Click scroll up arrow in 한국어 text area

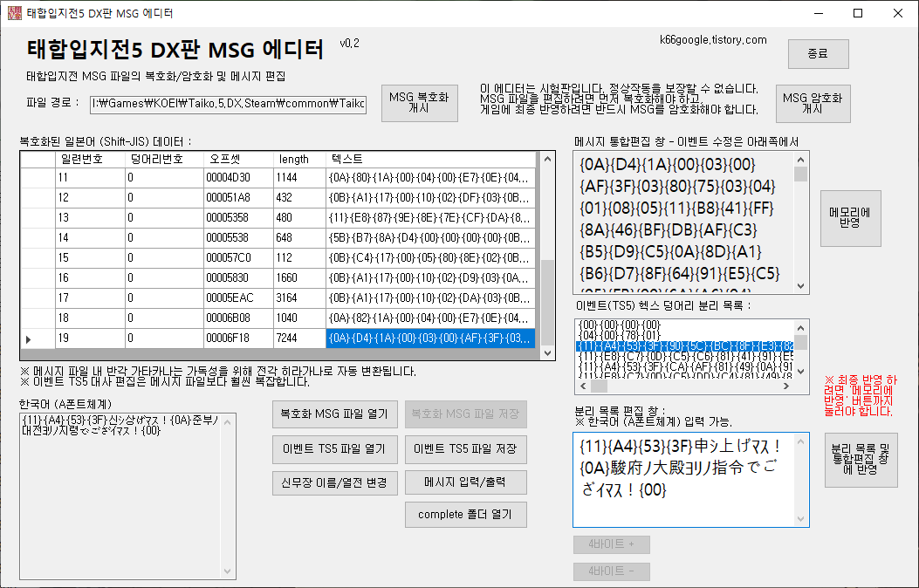tap(228, 421)
